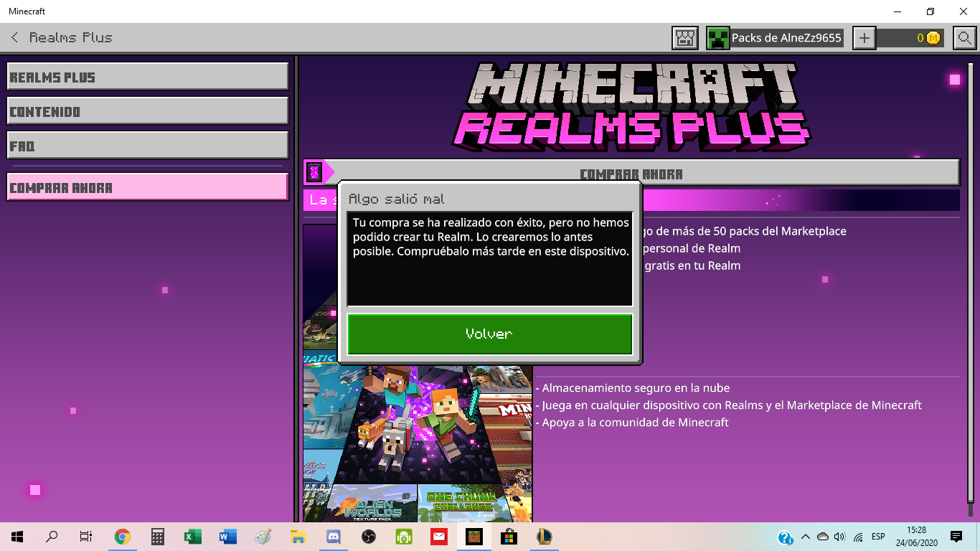Open the Contenido sidebar tab
This screenshot has height=551, width=980.
point(148,111)
